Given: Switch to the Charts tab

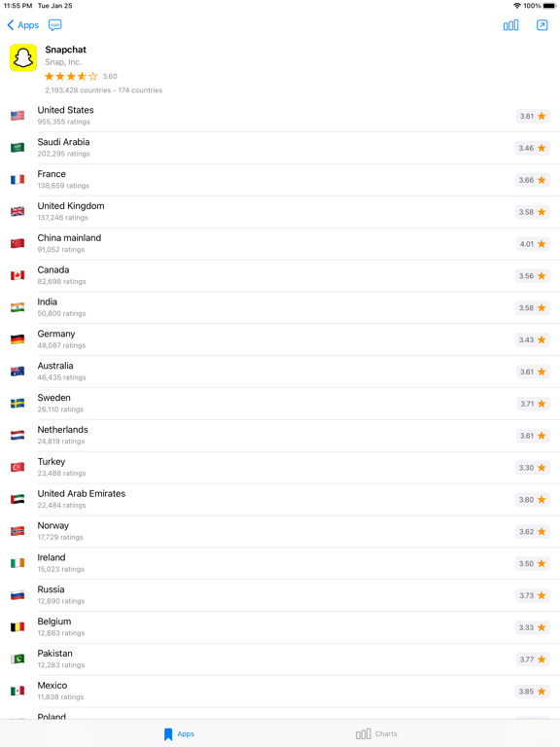Looking at the screenshot, I should click(x=376, y=733).
